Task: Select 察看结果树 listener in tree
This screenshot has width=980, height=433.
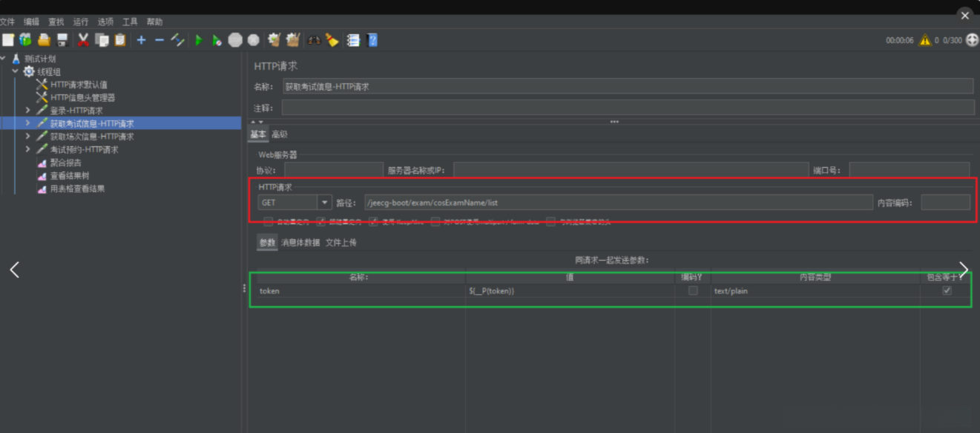Action: [69, 175]
